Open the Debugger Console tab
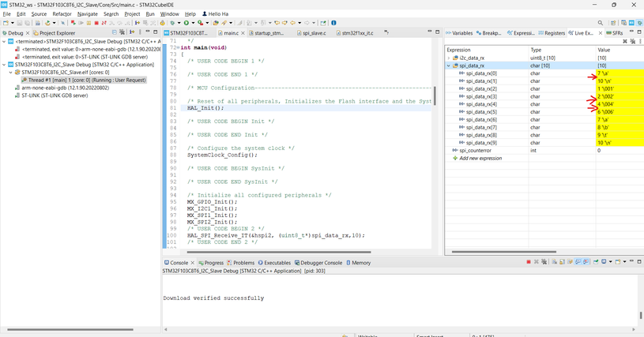This screenshot has height=337, width=644. click(321, 263)
